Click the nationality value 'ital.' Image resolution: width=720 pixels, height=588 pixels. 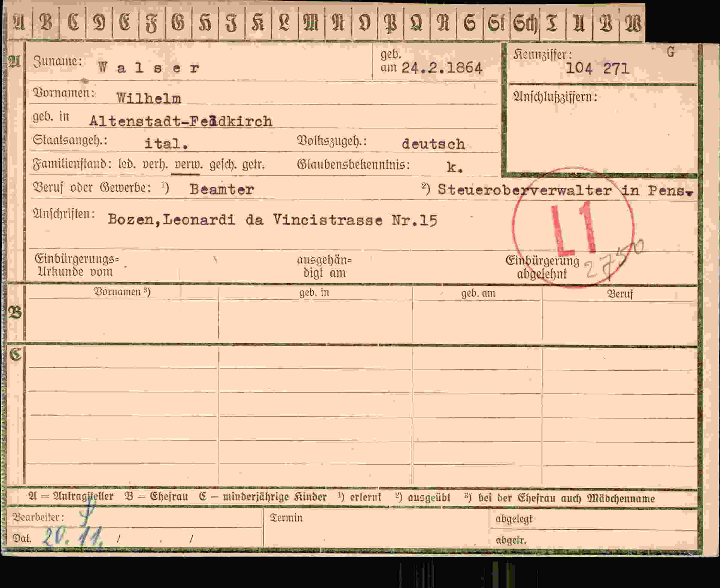coord(166,144)
